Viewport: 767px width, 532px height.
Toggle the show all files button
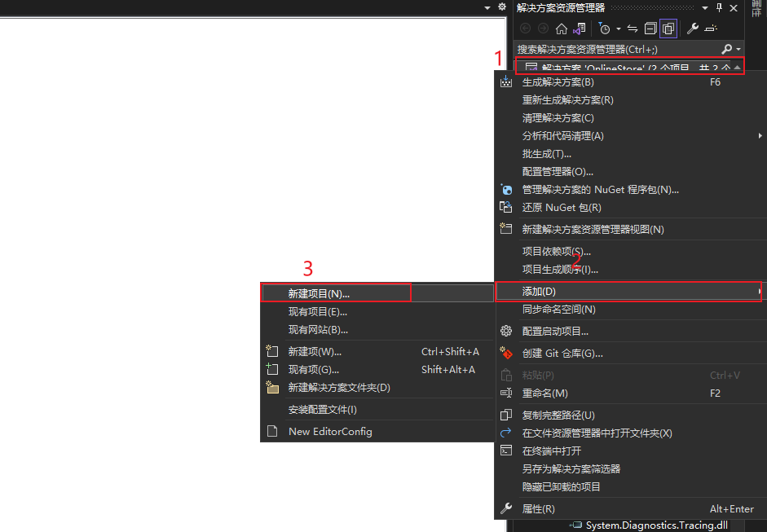pos(668,29)
